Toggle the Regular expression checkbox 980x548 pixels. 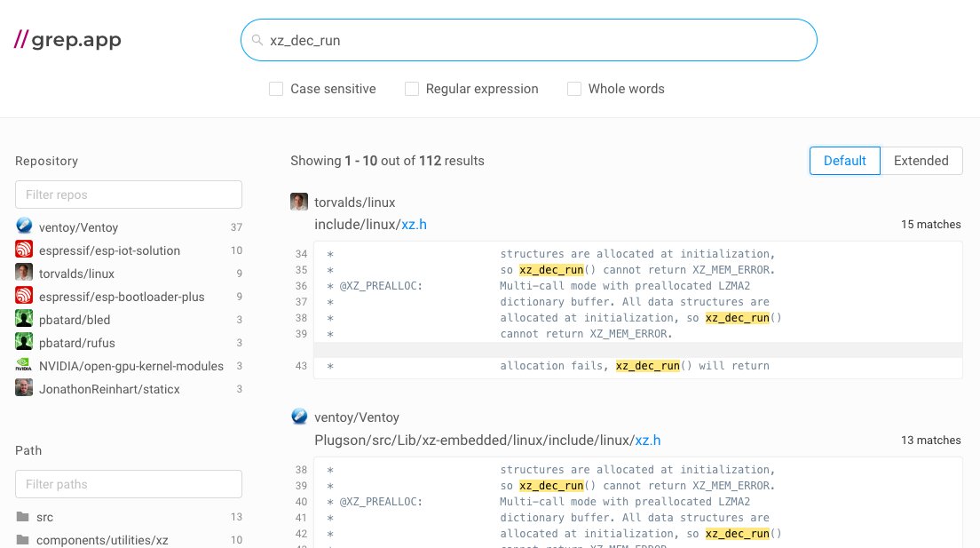click(411, 89)
